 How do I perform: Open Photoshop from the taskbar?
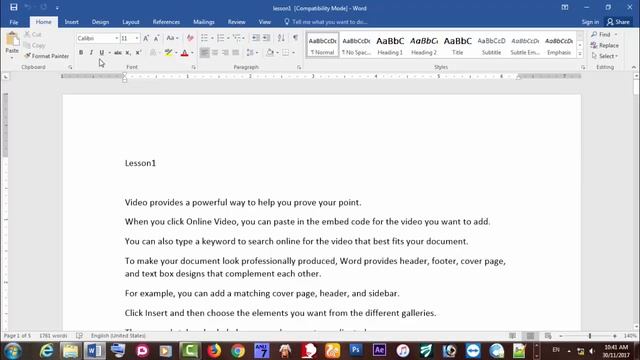pos(356,351)
